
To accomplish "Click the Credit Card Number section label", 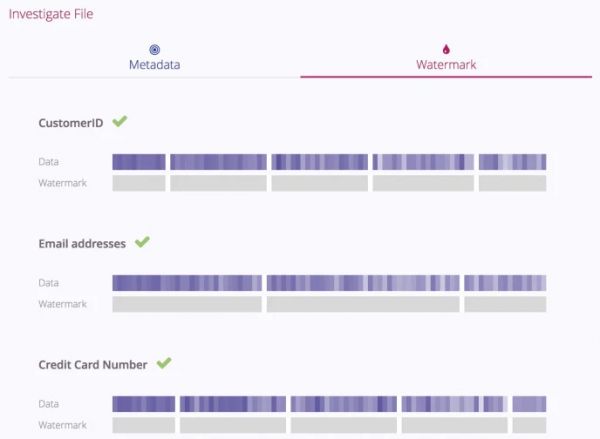I will [93, 365].
